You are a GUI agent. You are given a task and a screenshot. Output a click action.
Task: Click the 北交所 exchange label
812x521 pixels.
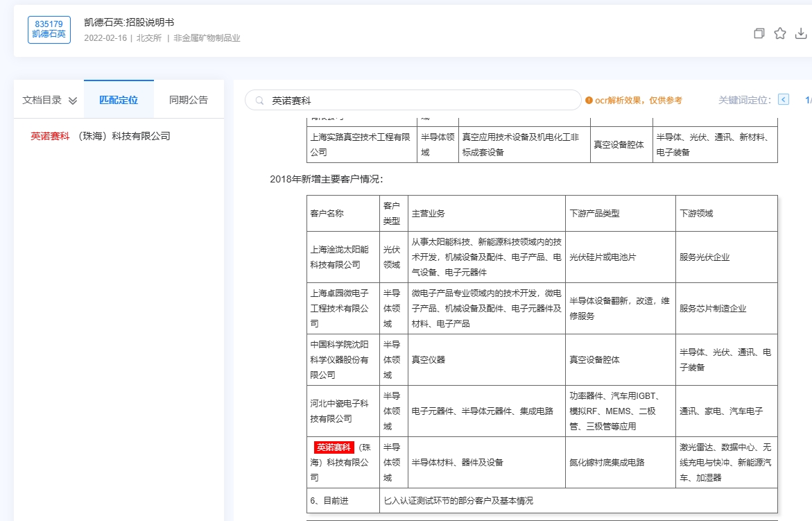pos(148,37)
